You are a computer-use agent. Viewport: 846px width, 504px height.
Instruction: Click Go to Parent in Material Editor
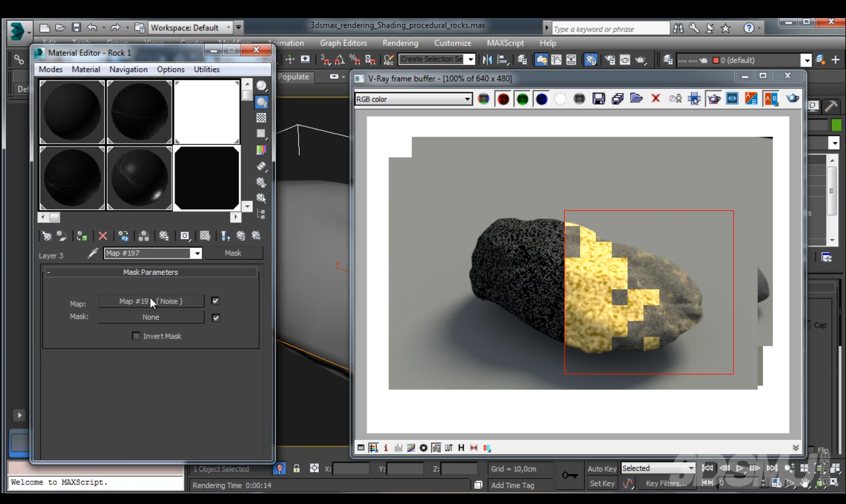click(x=241, y=236)
